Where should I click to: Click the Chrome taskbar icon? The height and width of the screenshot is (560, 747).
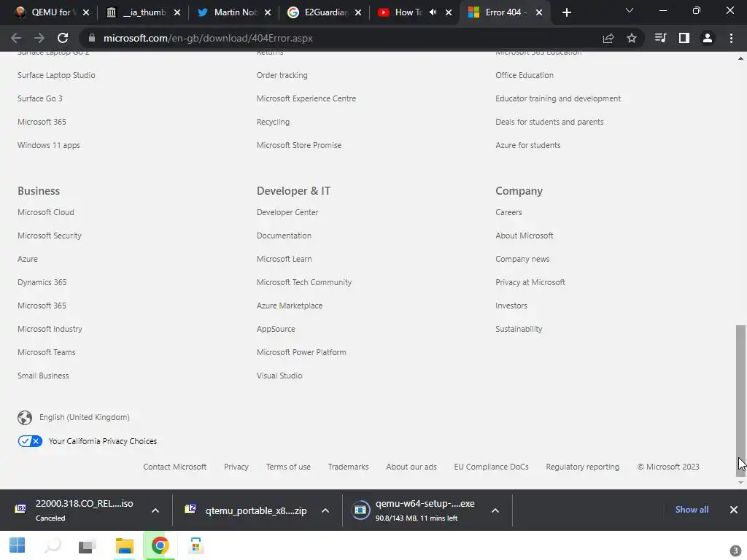[x=160, y=545]
